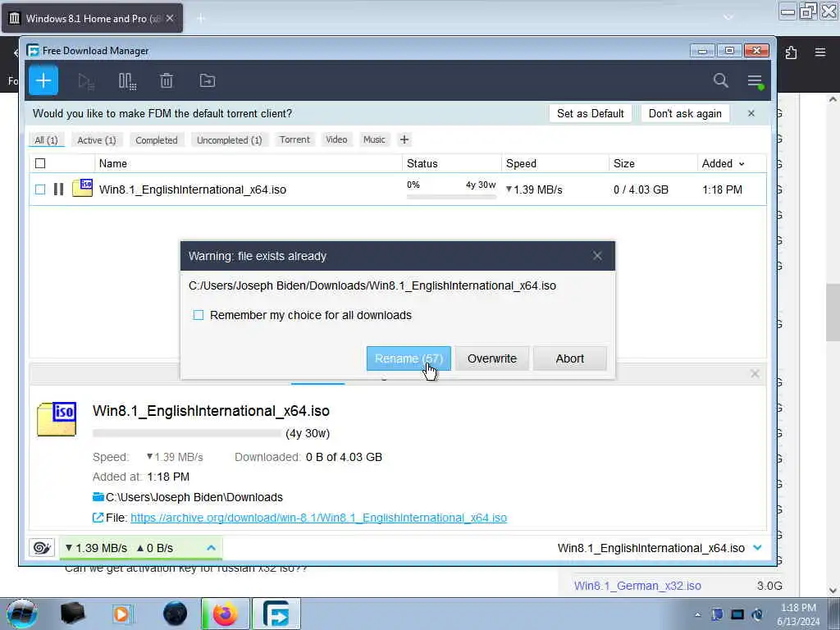The image size is (840, 630).
Task: Start selected downloads via play icon
Action: [x=85, y=81]
